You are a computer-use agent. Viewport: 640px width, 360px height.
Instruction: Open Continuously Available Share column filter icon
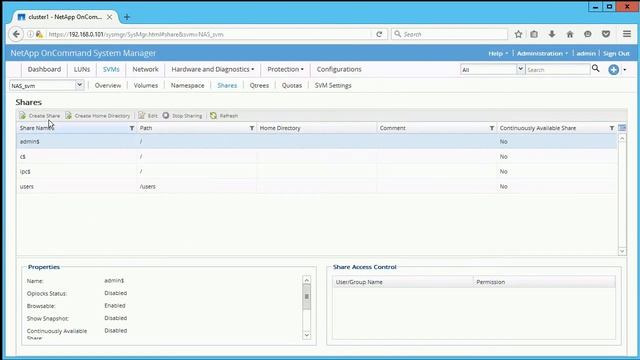(612, 128)
